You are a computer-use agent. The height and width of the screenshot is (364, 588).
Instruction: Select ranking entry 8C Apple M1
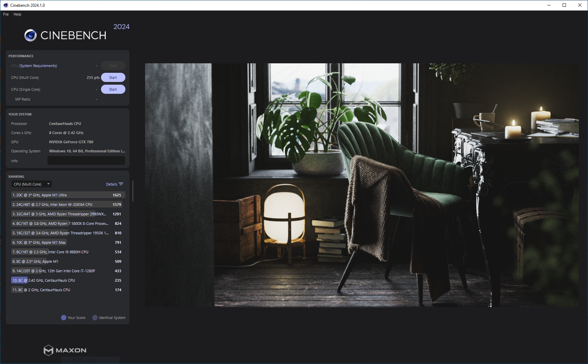point(68,261)
